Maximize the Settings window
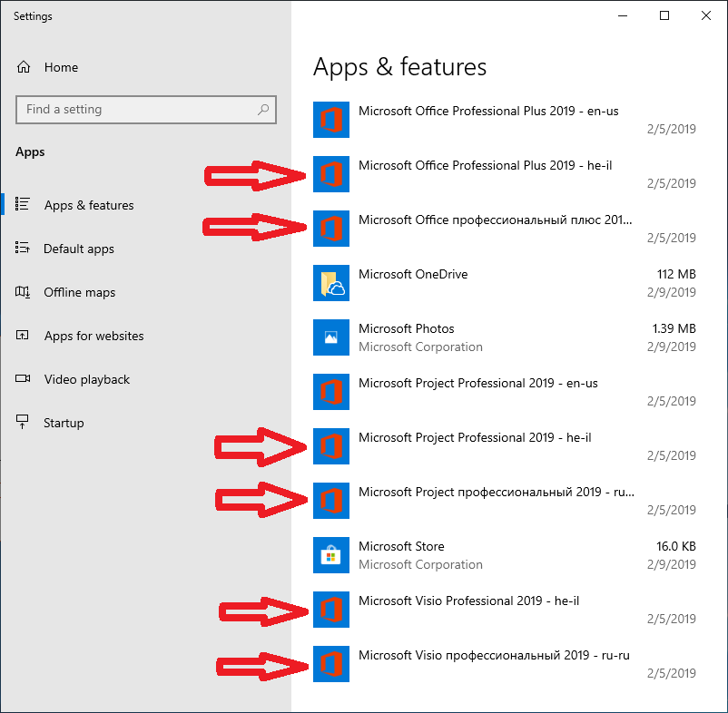 point(664,15)
